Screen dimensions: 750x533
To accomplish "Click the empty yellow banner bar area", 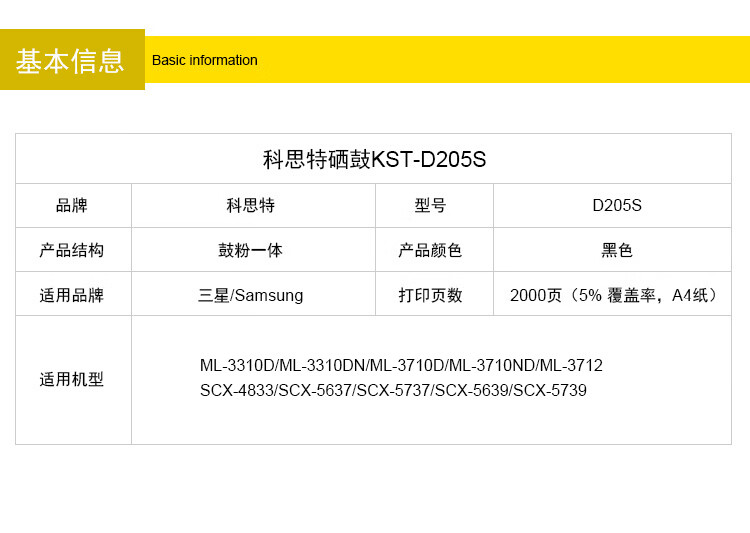I will pos(500,60).
